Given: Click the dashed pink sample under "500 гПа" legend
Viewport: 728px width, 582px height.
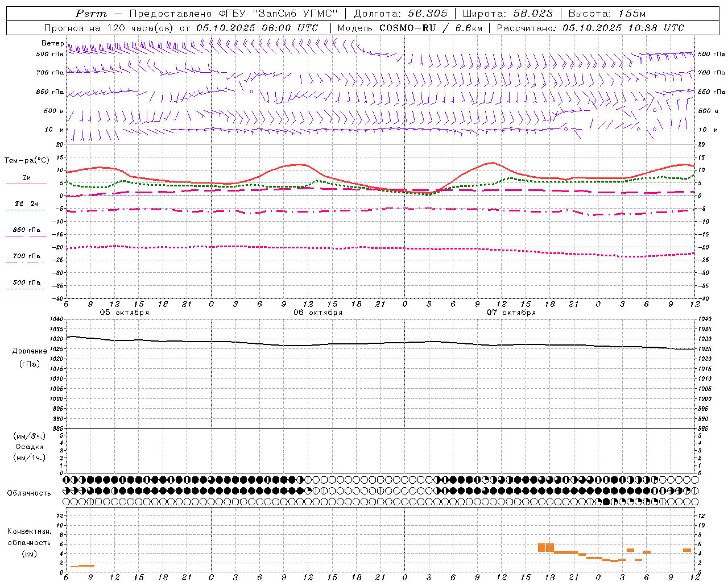Looking at the screenshot, I should [x=25, y=289].
